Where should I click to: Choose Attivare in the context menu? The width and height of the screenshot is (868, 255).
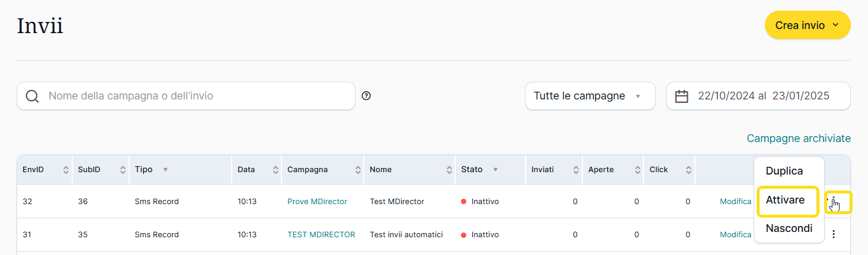[785, 200]
